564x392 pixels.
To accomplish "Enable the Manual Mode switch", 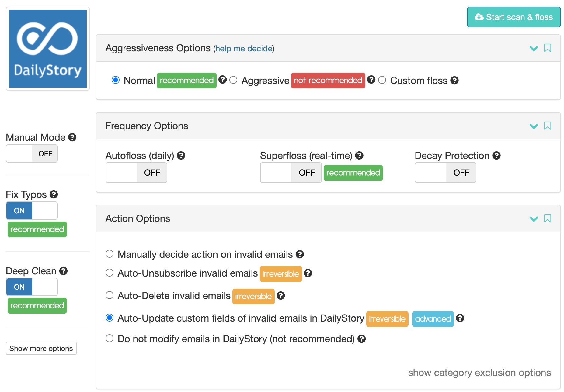I will pos(32,153).
